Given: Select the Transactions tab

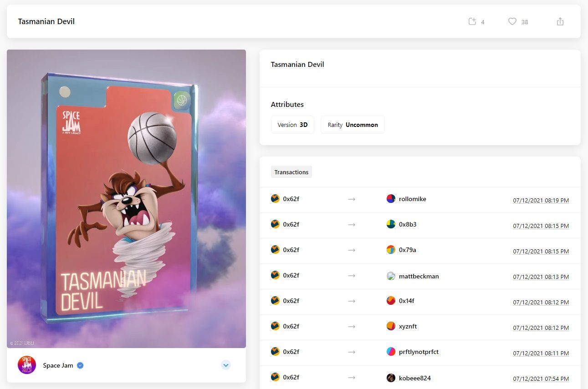Looking at the screenshot, I should tap(291, 172).
